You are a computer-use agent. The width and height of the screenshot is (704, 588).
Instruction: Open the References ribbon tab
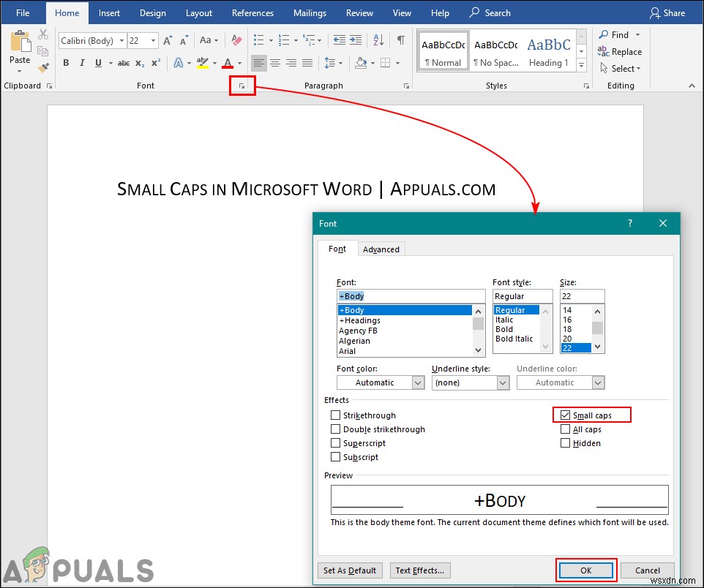point(252,12)
